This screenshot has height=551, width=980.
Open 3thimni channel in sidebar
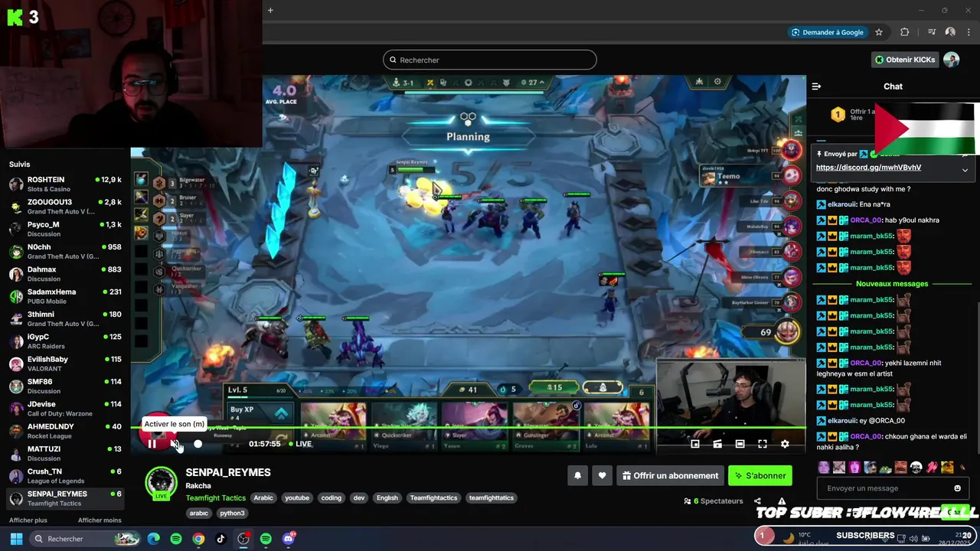click(x=65, y=318)
